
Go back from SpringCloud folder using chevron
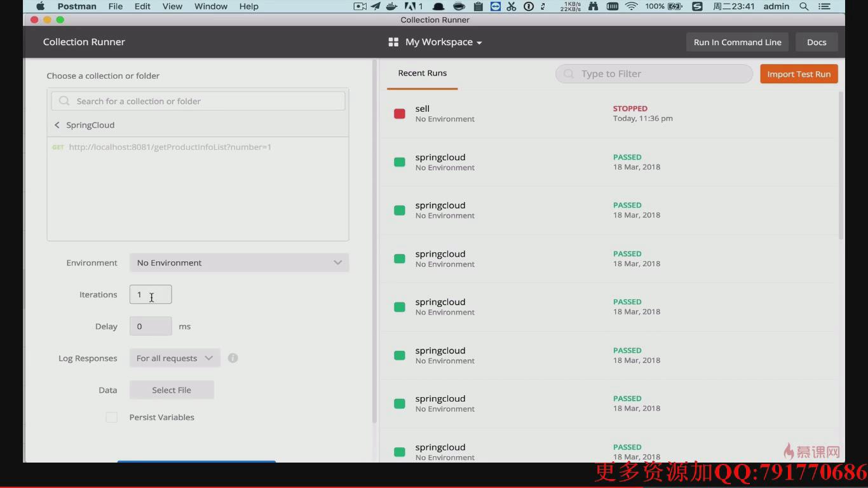(57, 125)
